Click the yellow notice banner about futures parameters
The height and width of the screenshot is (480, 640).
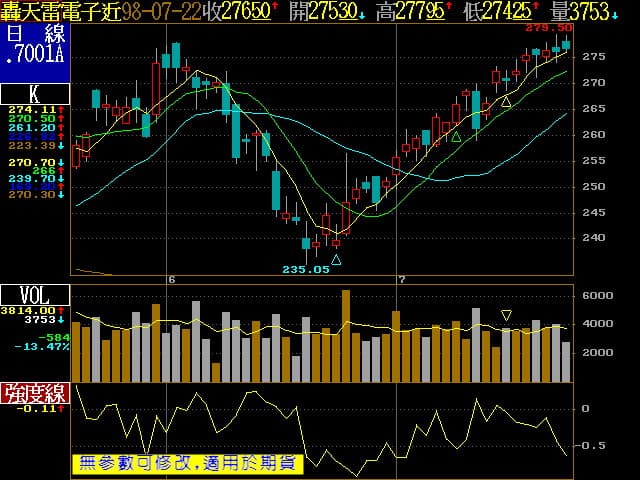[x=185, y=463]
